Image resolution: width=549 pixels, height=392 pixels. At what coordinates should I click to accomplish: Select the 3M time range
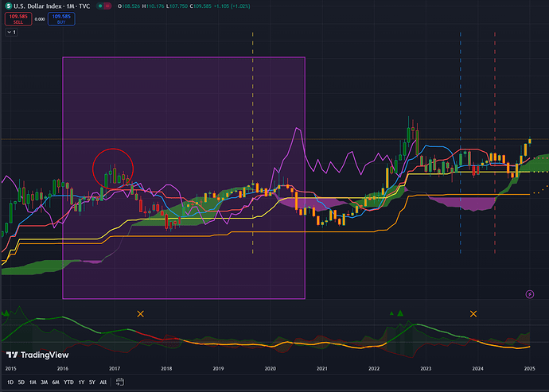(x=44, y=382)
